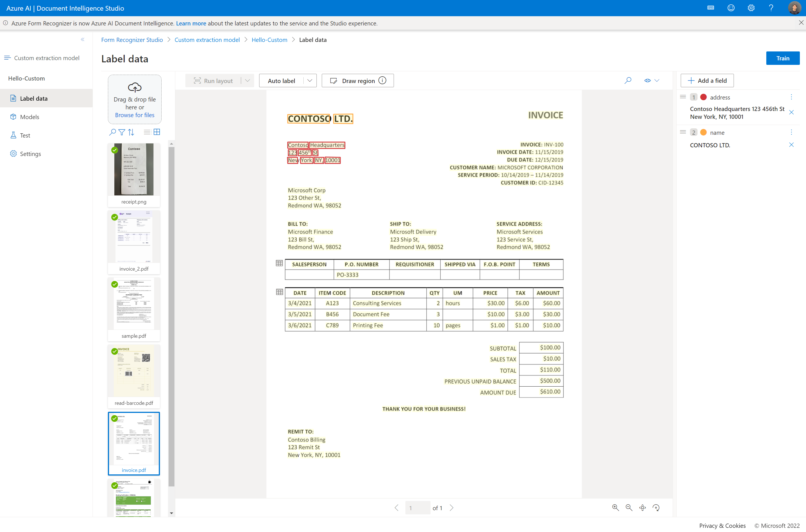Click the checkbox on receipt.png thumbnail
Viewport: 806px width, 532px height.
point(115,150)
